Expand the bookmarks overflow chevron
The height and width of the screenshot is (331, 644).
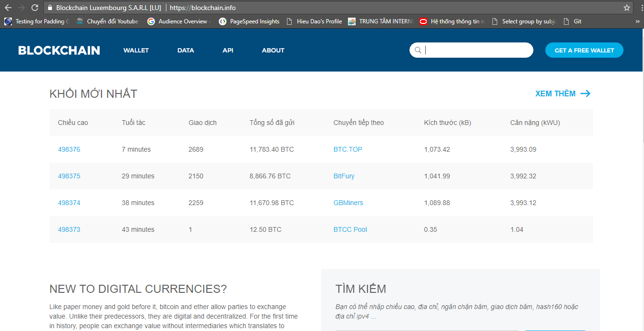pyautogui.click(x=638, y=21)
